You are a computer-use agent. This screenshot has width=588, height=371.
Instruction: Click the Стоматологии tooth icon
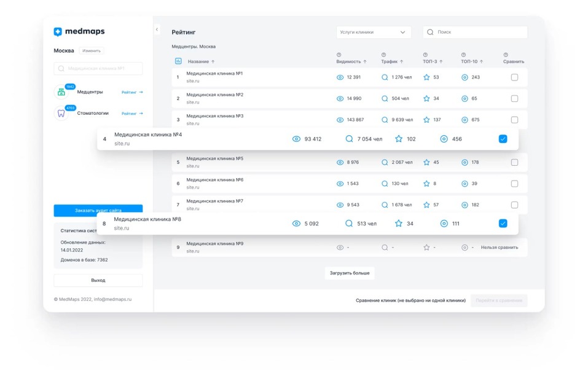pyautogui.click(x=61, y=113)
